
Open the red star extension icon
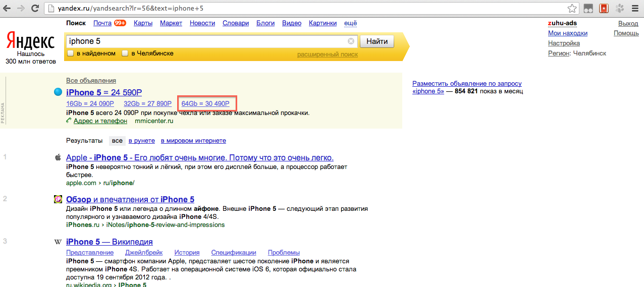pos(604,9)
